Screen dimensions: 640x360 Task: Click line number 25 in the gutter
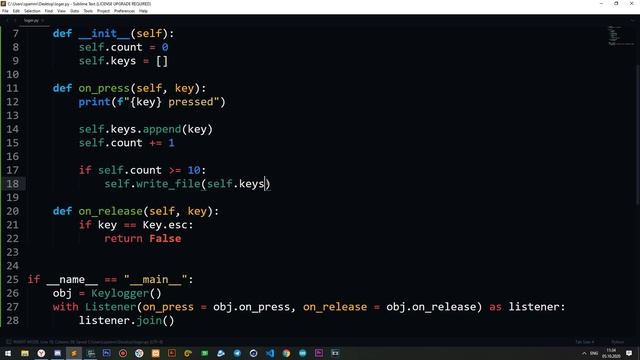pos(13,280)
